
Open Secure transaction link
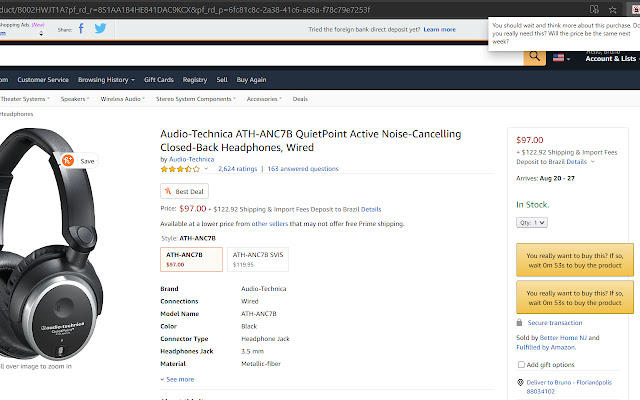(555, 322)
